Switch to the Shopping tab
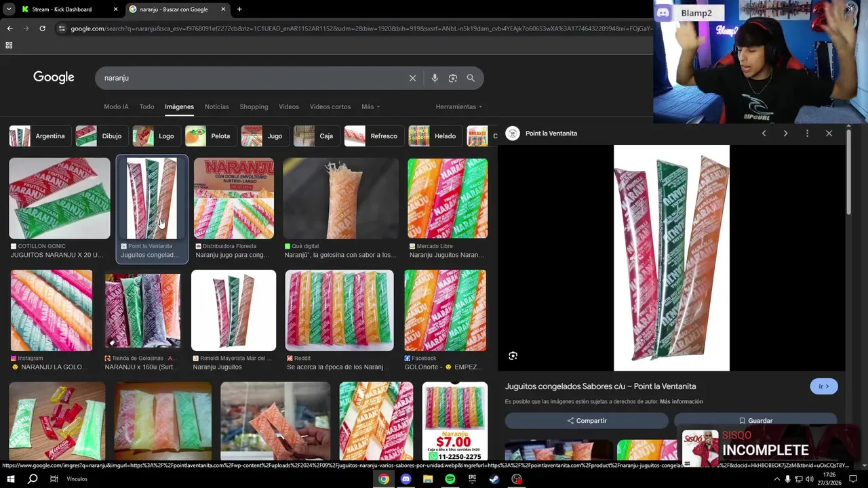Image resolution: width=868 pixels, height=488 pixels. click(x=254, y=106)
